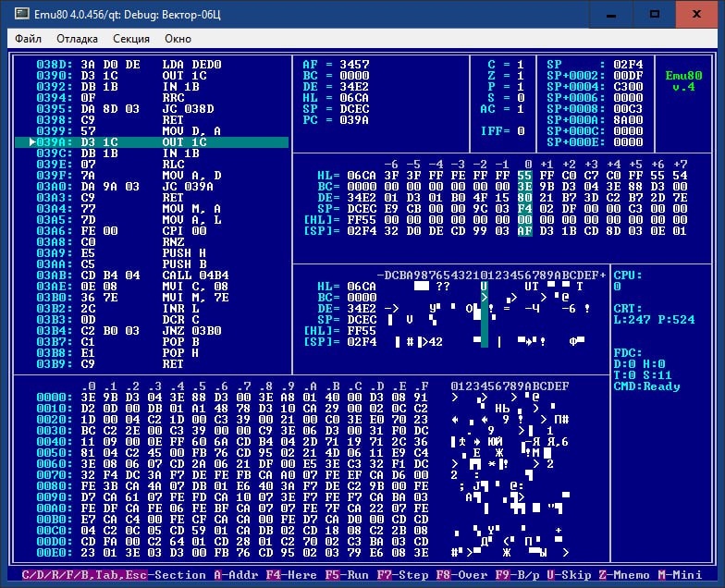Click the F4-Here hint in bottom bar
The image size is (725, 588).
point(289,574)
